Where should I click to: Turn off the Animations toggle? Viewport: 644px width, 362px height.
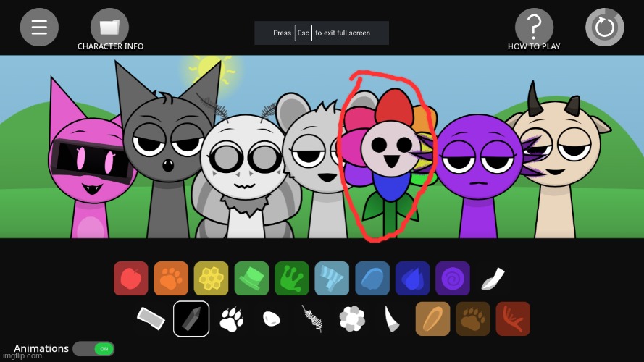[x=93, y=349]
